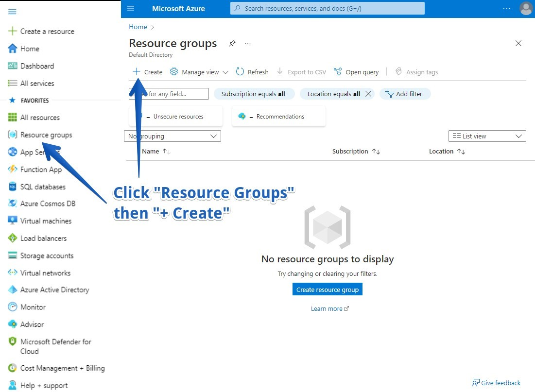535x392 pixels.
Task: Open the List view dropdown
Action: pos(487,136)
